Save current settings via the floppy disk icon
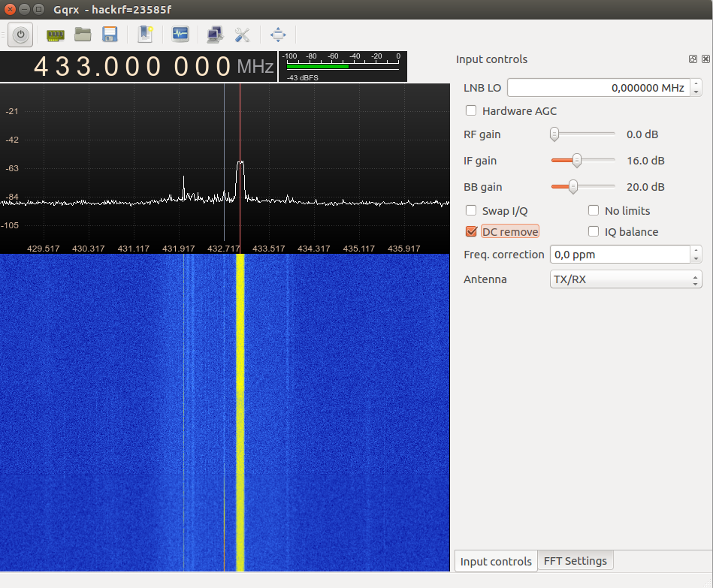 [x=110, y=35]
